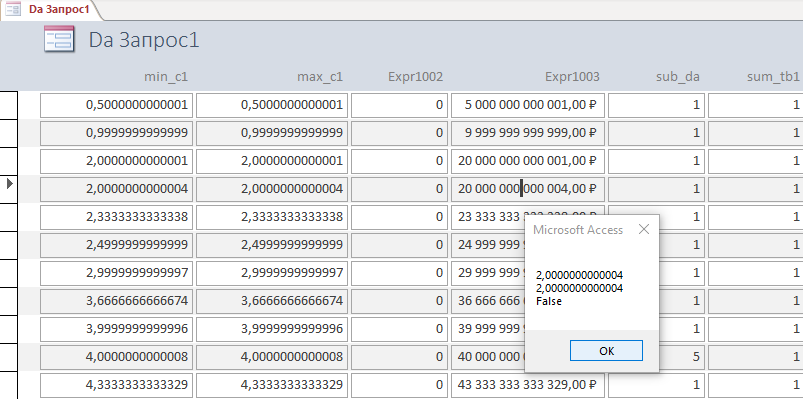Select the min_c1 field 3,6666666666674
The image size is (803, 399).
116,301
